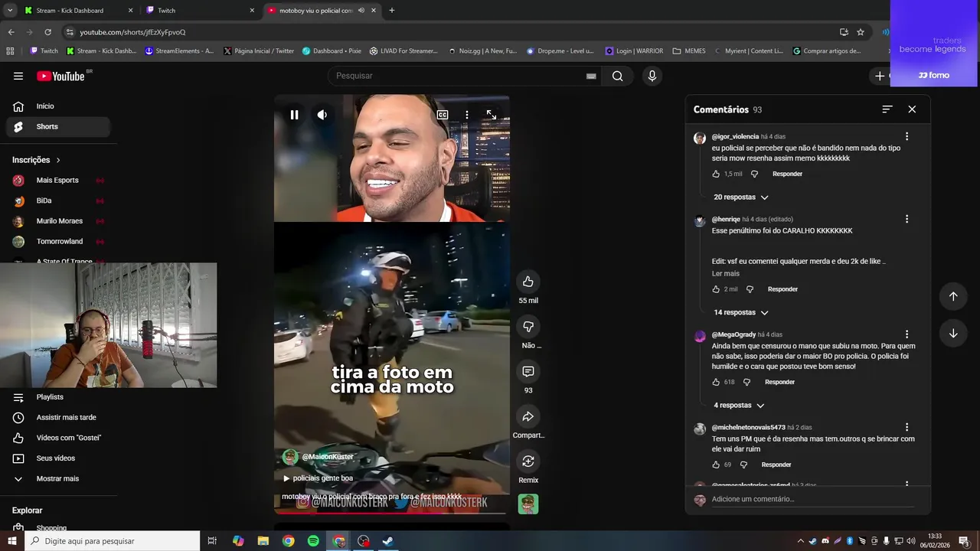Screen dimensions: 980x551
Task: Toggle closed captions on the Short
Action: tap(443, 115)
